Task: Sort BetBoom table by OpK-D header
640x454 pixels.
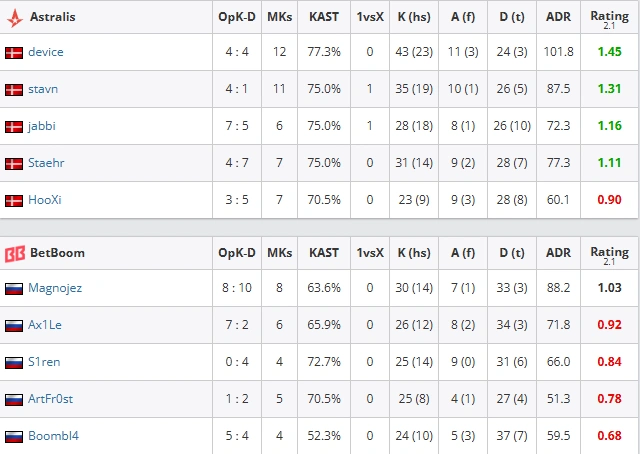Action: coord(237,253)
